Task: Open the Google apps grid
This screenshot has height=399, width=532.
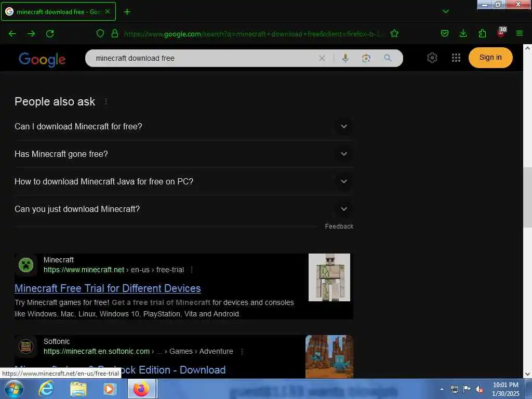Action: (x=456, y=58)
